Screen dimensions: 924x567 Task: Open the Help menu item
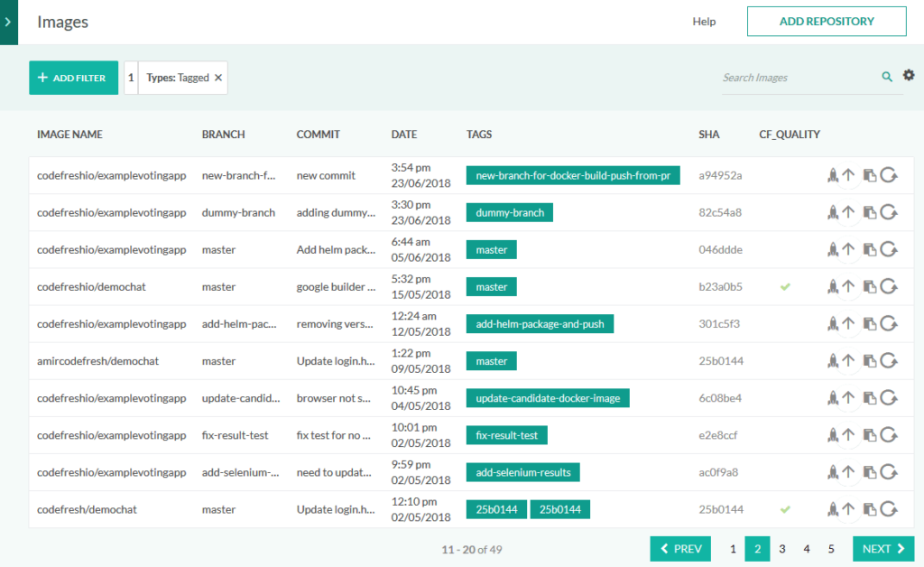pyautogui.click(x=704, y=22)
